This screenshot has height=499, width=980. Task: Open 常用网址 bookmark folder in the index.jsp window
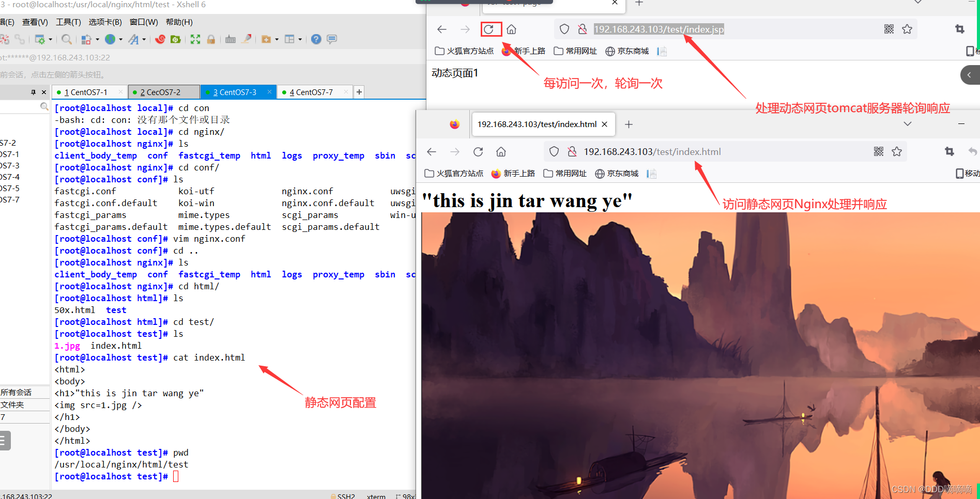click(x=575, y=51)
